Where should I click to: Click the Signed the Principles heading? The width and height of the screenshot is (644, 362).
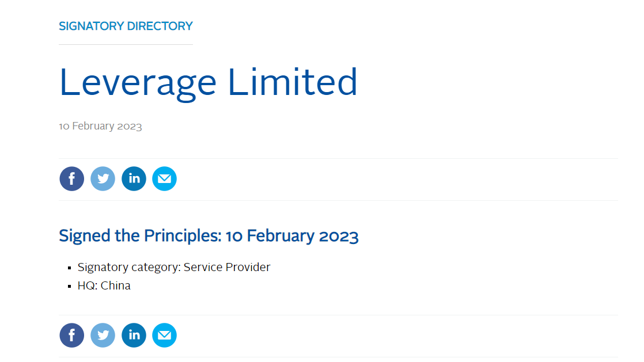[x=209, y=236]
